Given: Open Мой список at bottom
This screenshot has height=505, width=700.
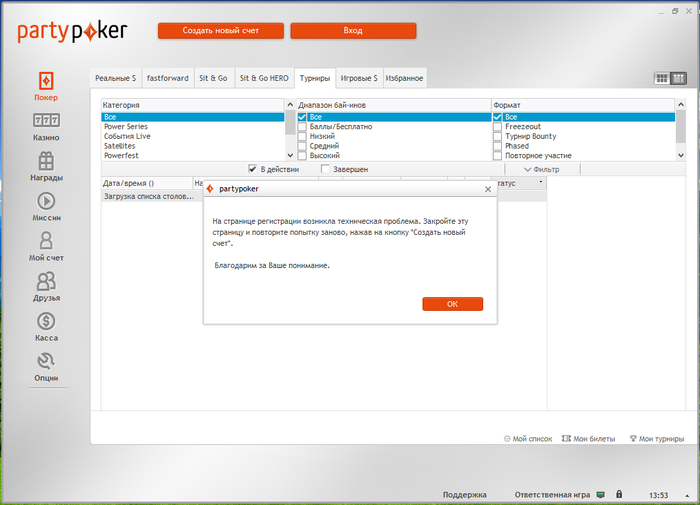Looking at the screenshot, I should [x=528, y=439].
